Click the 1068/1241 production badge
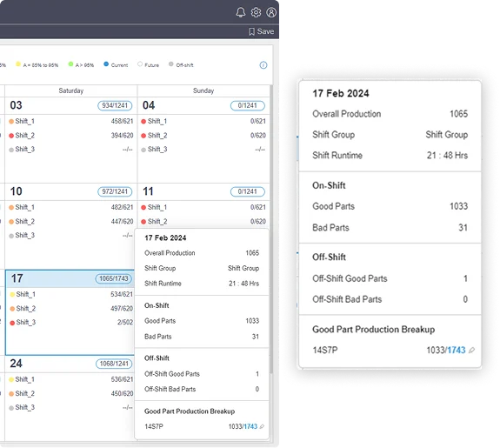 114,364
